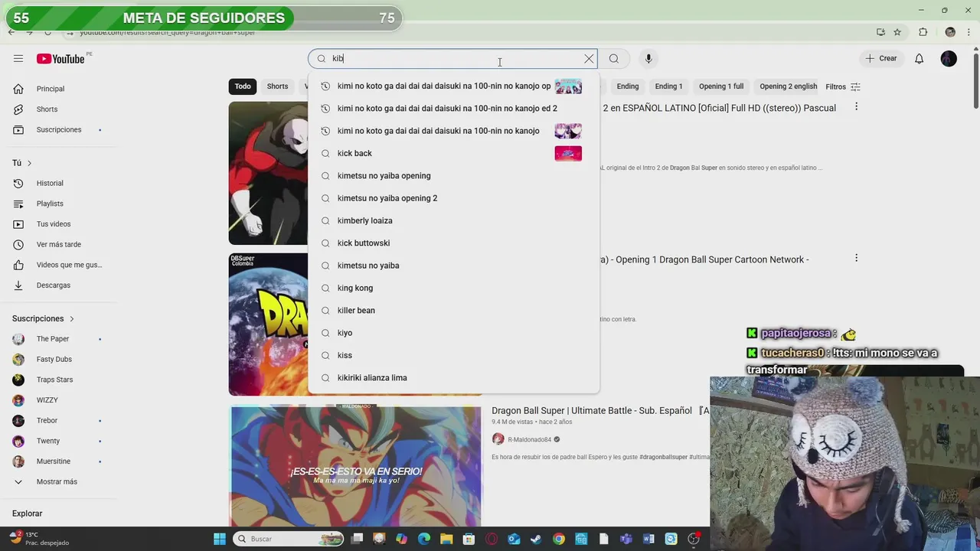This screenshot has height=551, width=980.
Task: Choose 'kimetsu no yaiba opening' suggestion
Action: tap(453, 176)
